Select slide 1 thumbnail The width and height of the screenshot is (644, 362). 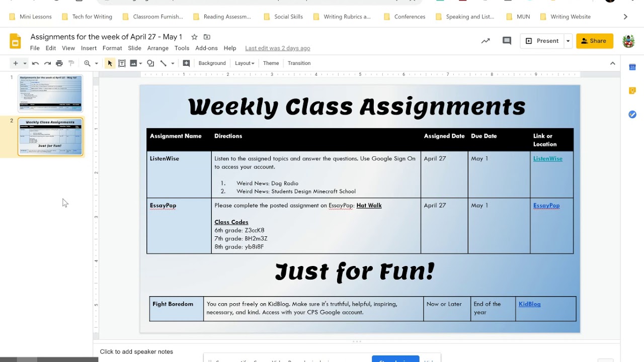coord(50,93)
